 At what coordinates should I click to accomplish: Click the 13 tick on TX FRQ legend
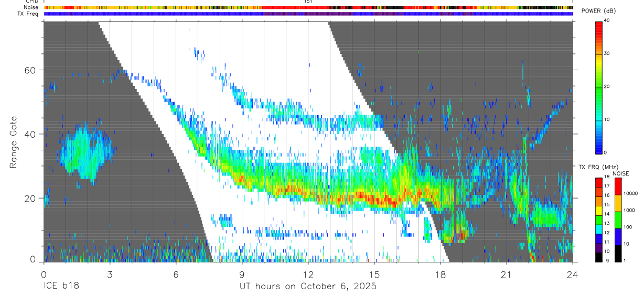click(607, 224)
